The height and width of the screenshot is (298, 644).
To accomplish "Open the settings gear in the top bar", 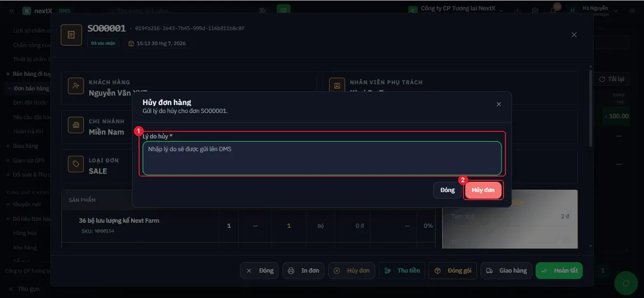I will 535,11.
